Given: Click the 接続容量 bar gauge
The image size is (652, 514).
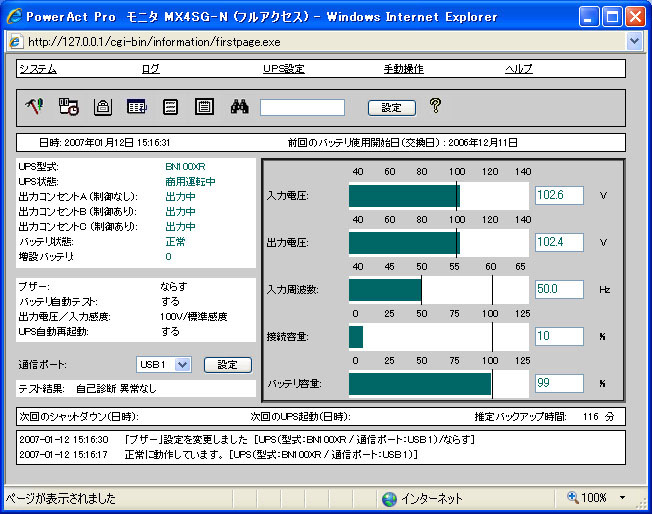Looking at the screenshot, I should (439, 337).
